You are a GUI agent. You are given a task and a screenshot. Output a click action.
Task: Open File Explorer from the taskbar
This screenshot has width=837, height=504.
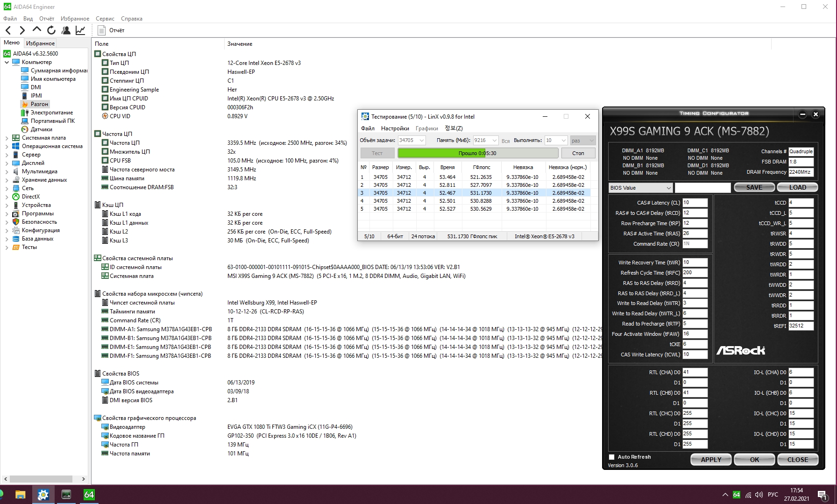click(20, 494)
